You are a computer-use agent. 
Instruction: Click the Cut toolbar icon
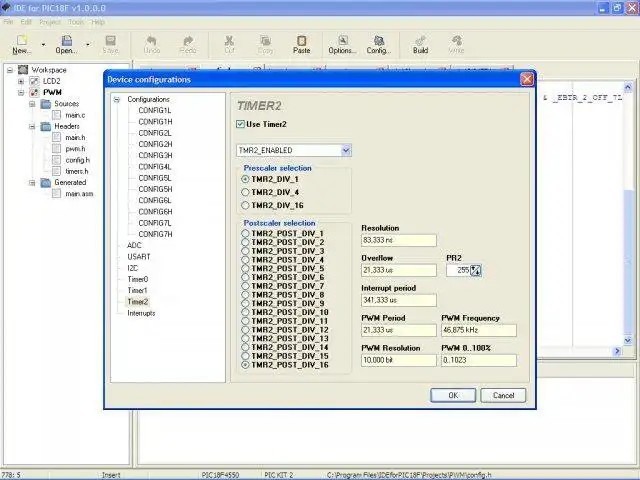click(229, 40)
